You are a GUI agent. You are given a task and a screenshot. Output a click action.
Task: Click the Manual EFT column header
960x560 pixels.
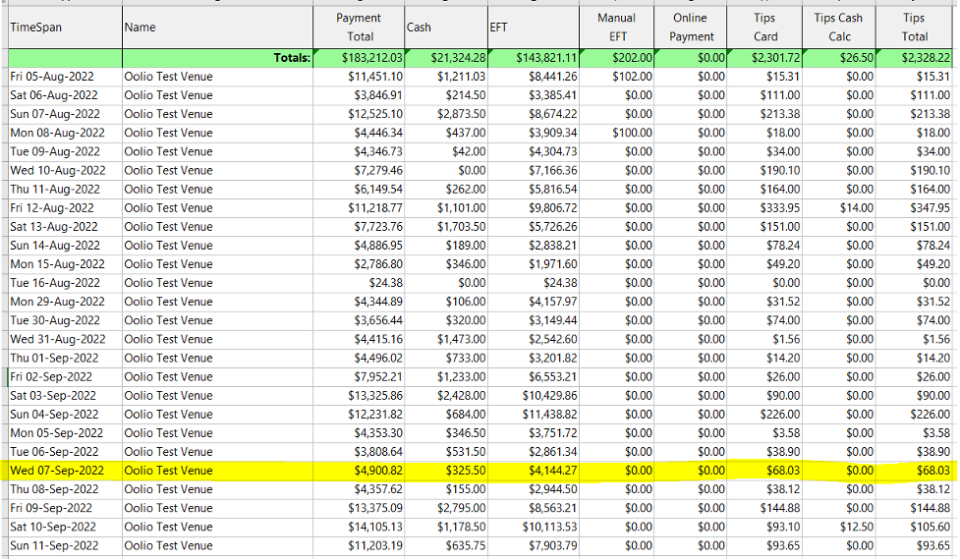617,28
